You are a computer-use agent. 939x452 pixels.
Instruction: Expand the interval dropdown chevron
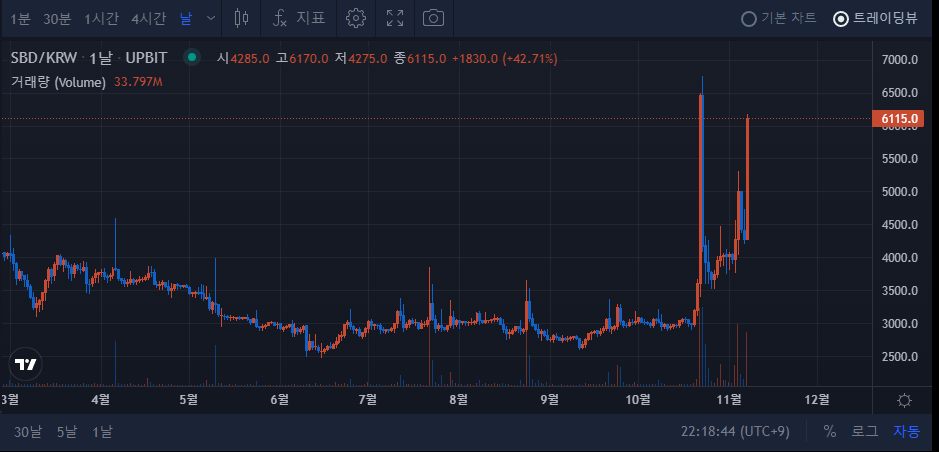coord(211,18)
